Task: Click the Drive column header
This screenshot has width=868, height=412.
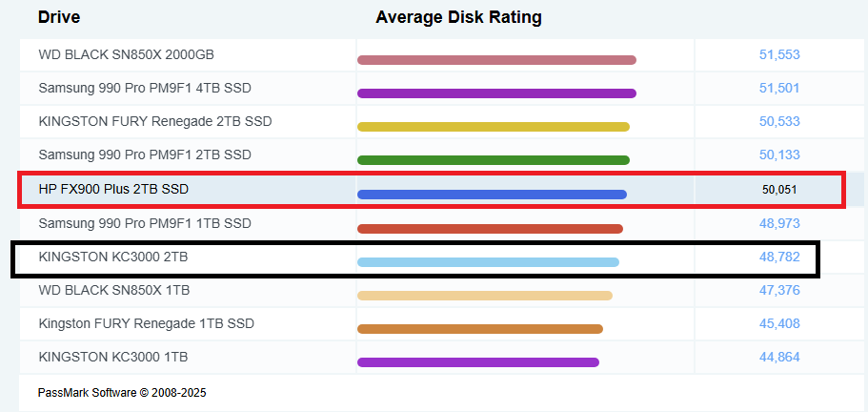Action: (59, 18)
